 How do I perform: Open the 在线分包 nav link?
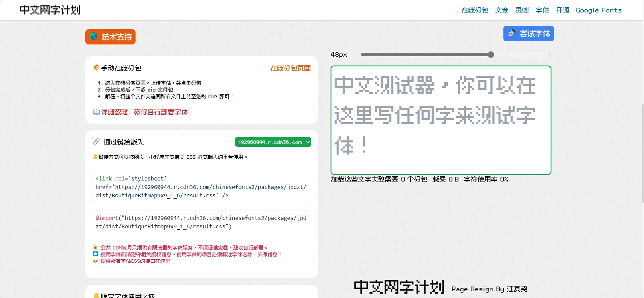click(475, 10)
